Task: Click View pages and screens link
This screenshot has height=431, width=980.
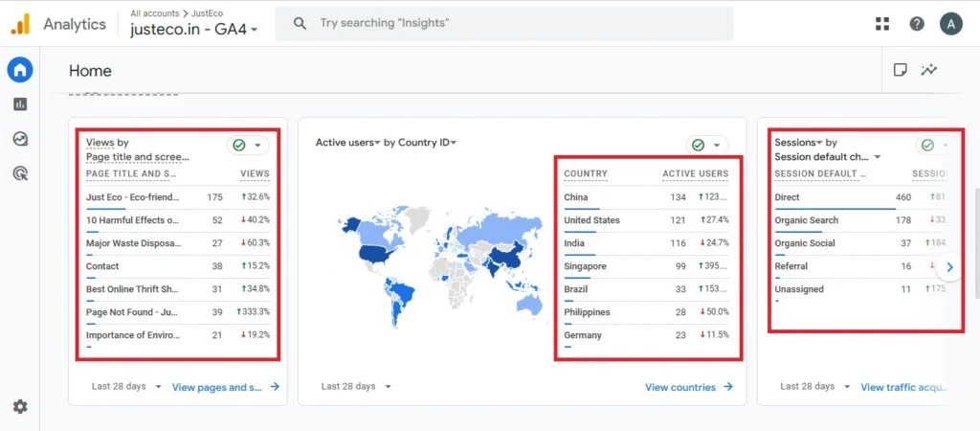Action: pyautogui.click(x=226, y=387)
